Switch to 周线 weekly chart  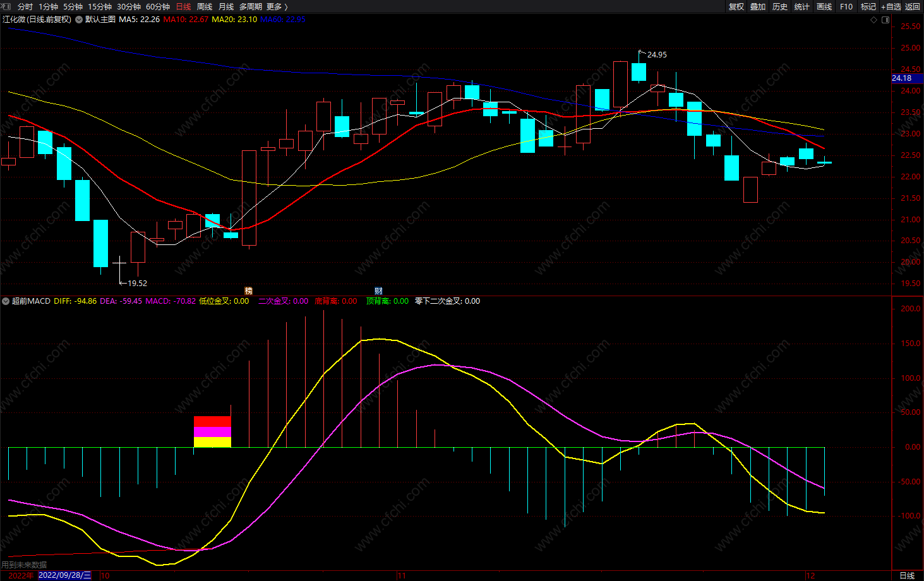[x=205, y=6]
